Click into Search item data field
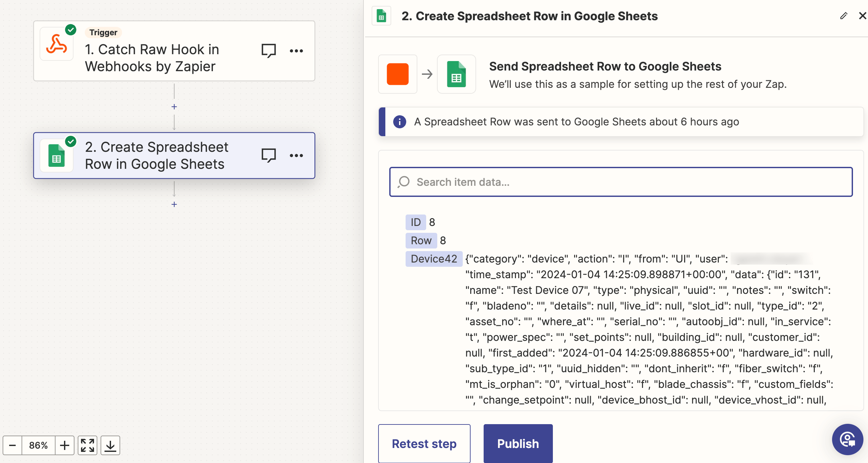This screenshot has width=868, height=463. coord(621,182)
